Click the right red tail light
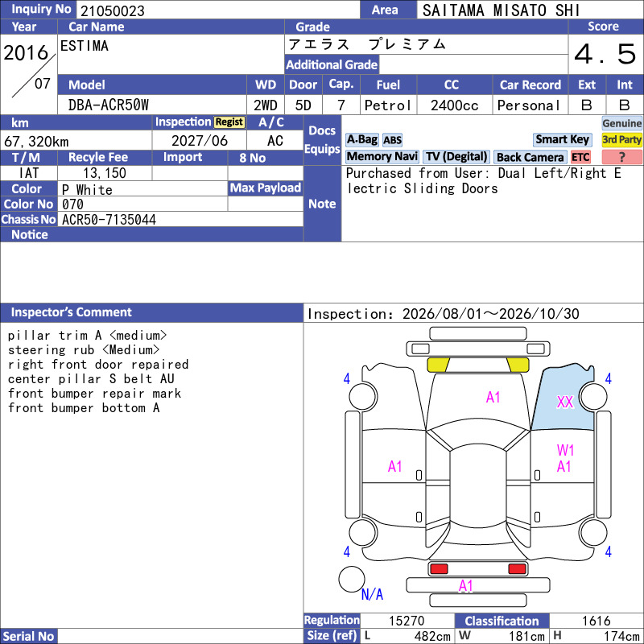The width and height of the screenshot is (644, 644). (517, 569)
